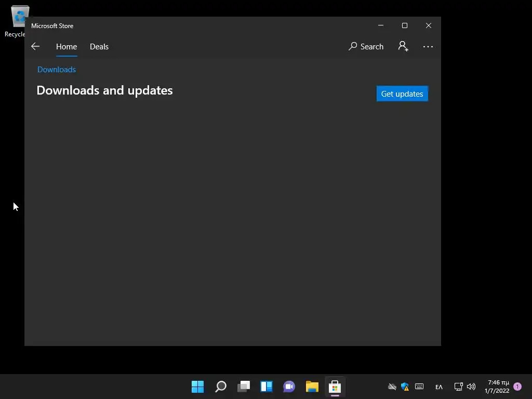Screen dimensions: 532x399
Task: Click the Microsoft Store title text
Action: pos(52,26)
